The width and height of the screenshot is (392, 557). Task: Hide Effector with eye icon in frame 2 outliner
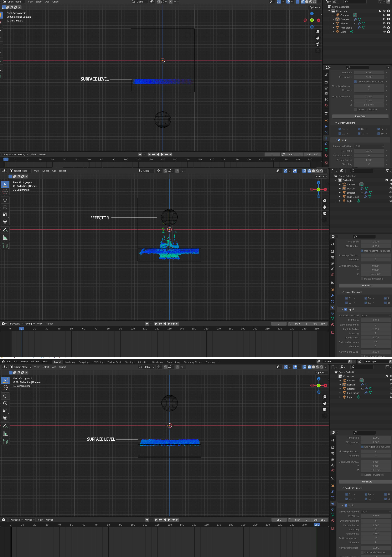(384, 23)
